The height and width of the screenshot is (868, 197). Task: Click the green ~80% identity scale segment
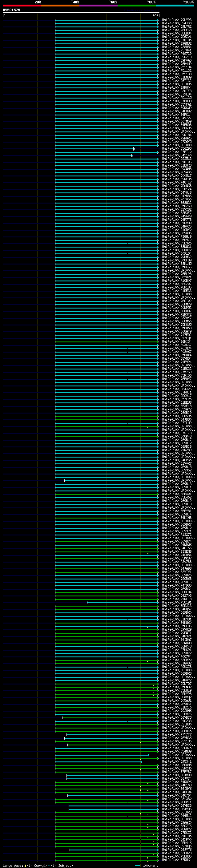(x=137, y=6)
